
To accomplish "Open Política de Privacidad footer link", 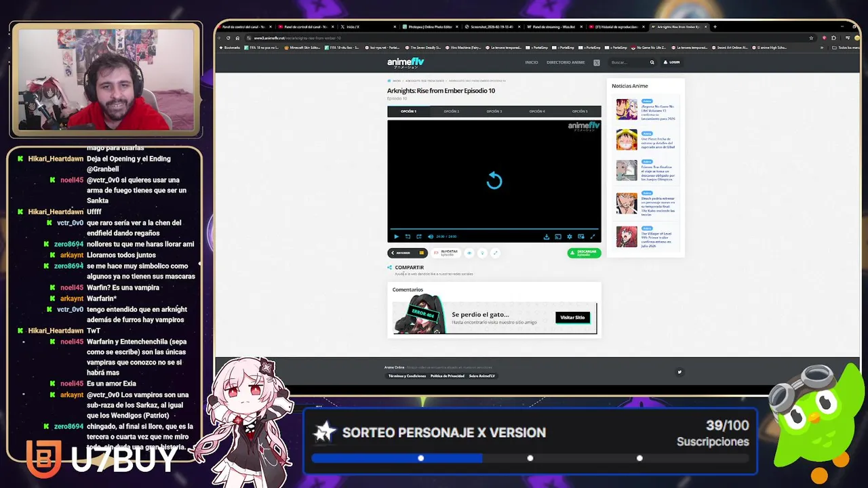I will (448, 376).
